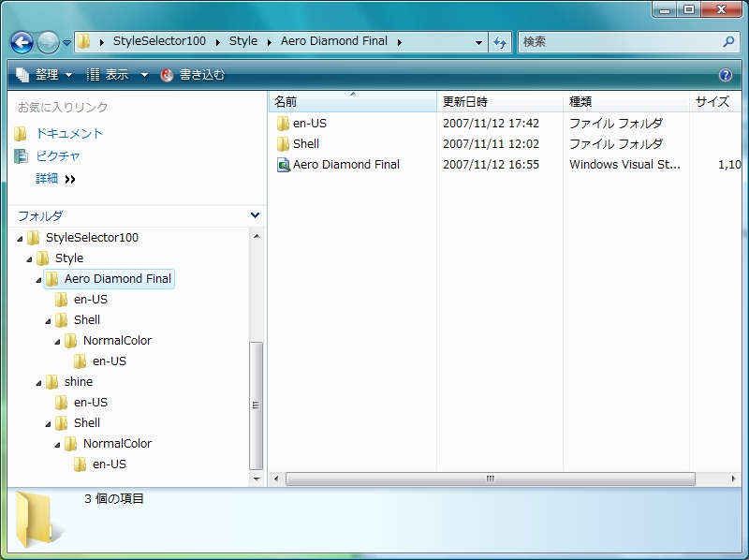Collapse Aero Diamond Final tree node triangle
This screenshot has width=749, height=560.
[x=38, y=279]
